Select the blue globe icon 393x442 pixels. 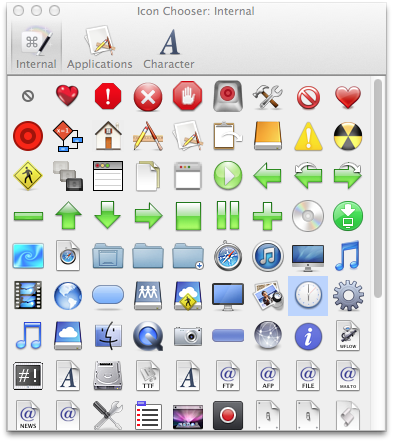point(68,296)
